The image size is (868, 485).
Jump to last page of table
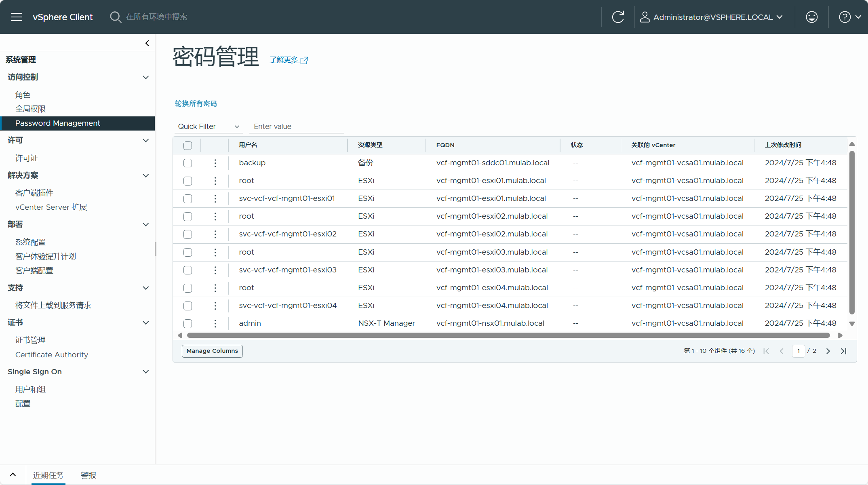[843, 351]
